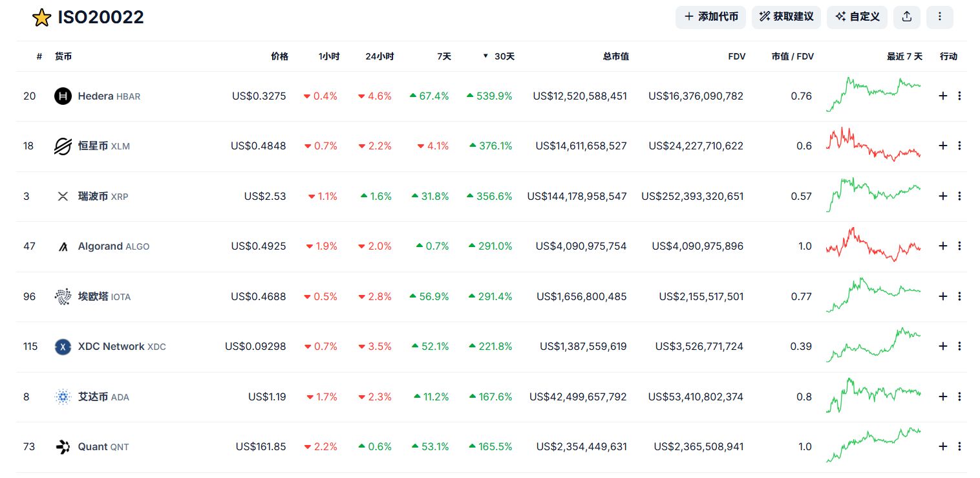Image resolution: width=980 pixels, height=478 pixels.
Task: Click the XLM stellar logo icon
Action: 63,146
